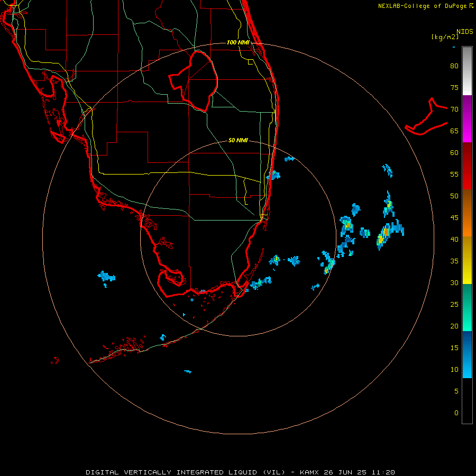
Task: Click the green segment of the color scale
Action: pos(467,307)
